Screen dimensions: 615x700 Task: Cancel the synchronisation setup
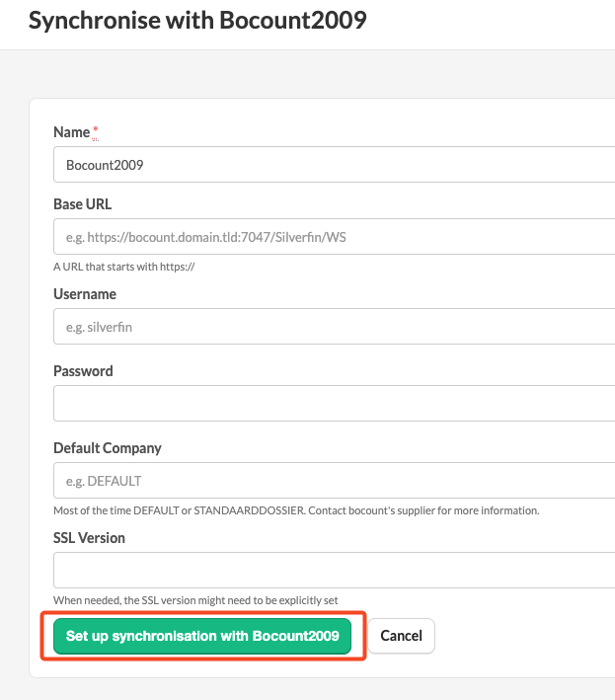click(x=401, y=636)
